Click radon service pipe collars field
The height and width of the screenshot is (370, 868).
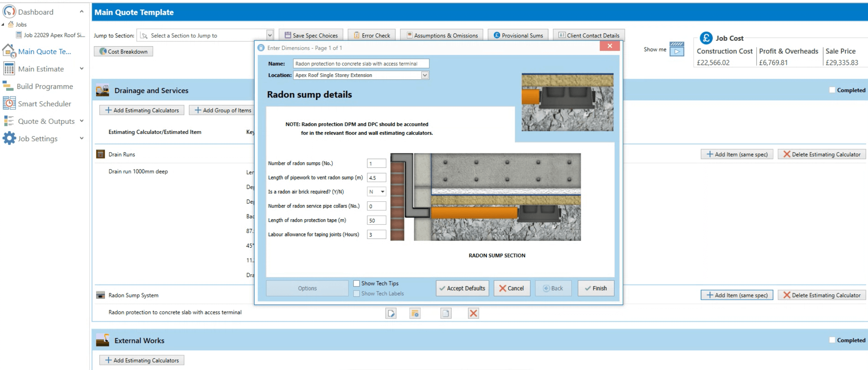click(x=376, y=206)
